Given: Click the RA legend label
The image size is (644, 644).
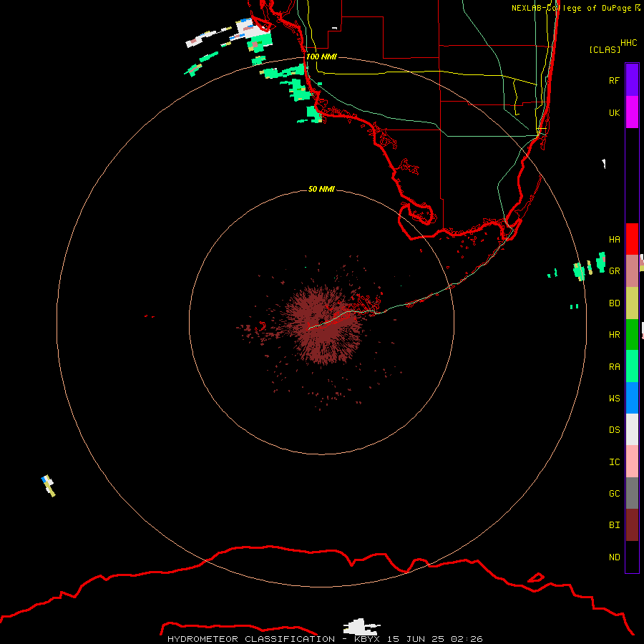Looking at the screenshot, I should (614, 367).
